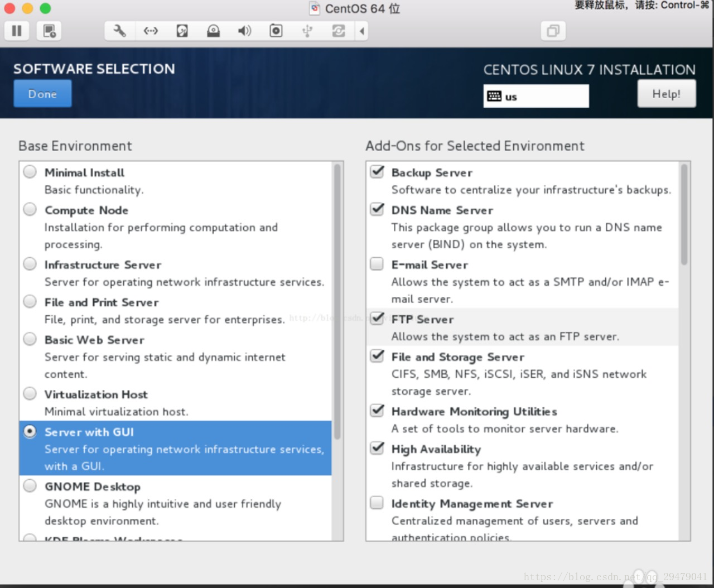The height and width of the screenshot is (588, 714).
Task: Click 'DNS Name Server' label text
Action: coord(442,210)
